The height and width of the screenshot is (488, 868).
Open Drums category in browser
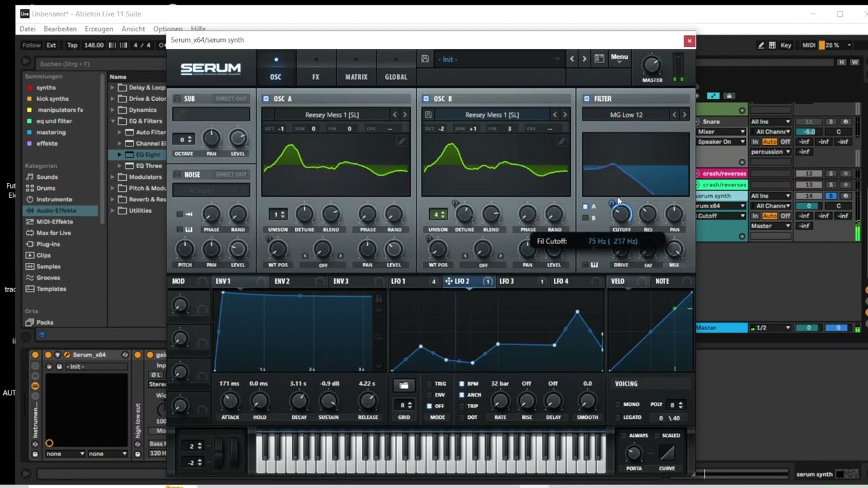click(x=45, y=188)
